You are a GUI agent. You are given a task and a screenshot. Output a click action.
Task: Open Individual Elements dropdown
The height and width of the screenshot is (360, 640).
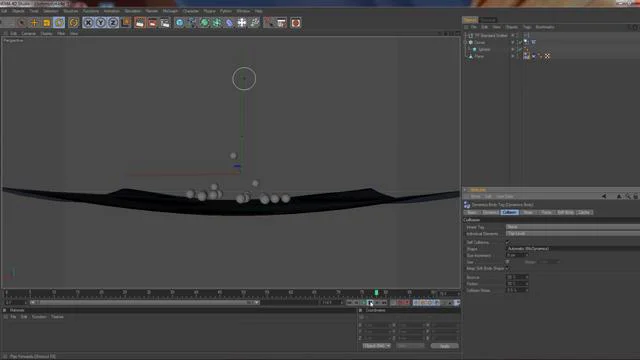[573, 233]
